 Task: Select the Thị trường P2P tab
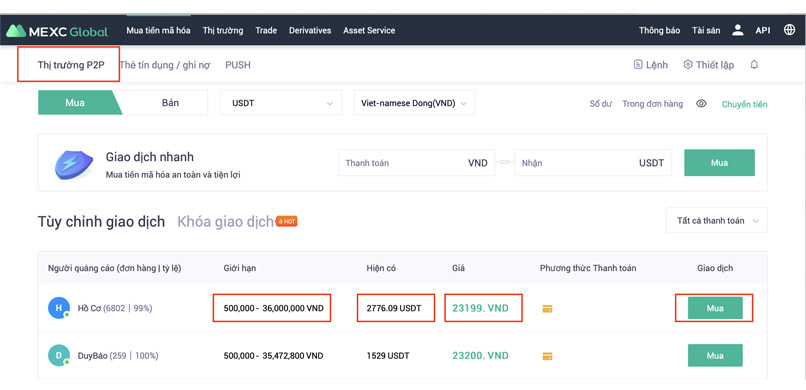(x=71, y=65)
